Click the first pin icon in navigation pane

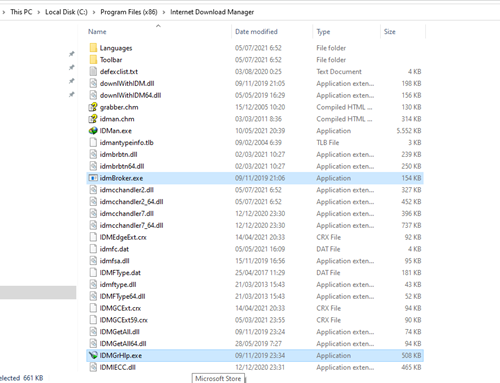click(71, 54)
